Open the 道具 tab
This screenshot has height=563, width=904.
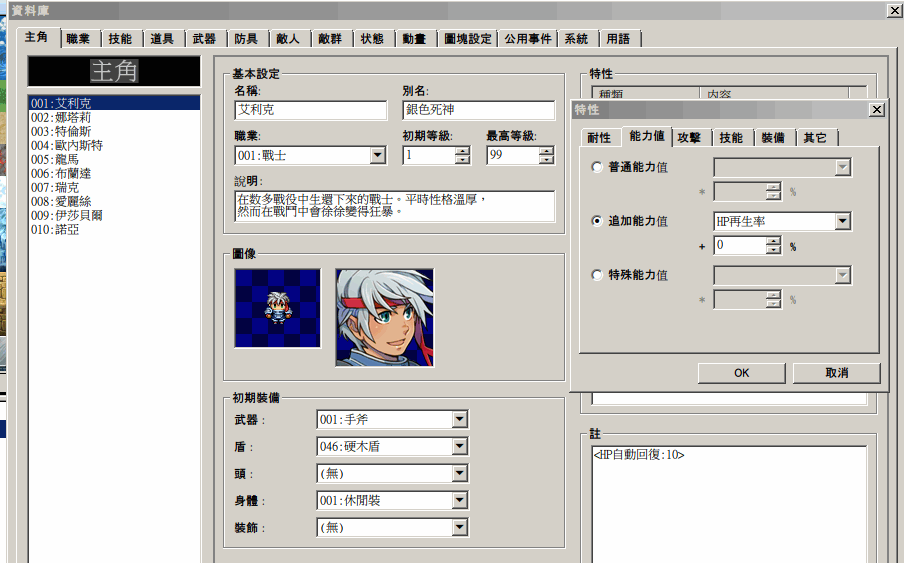click(x=162, y=39)
